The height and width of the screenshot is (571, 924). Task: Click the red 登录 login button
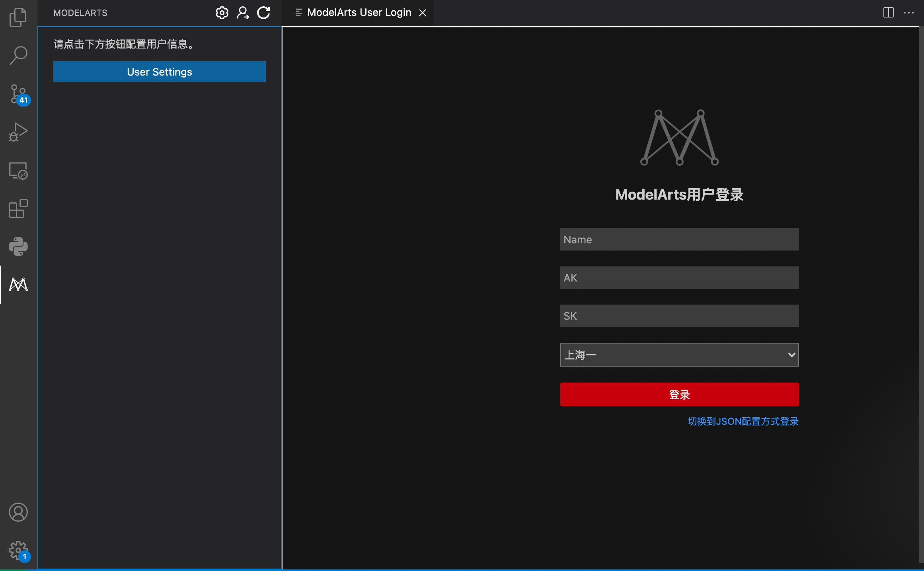[679, 394]
